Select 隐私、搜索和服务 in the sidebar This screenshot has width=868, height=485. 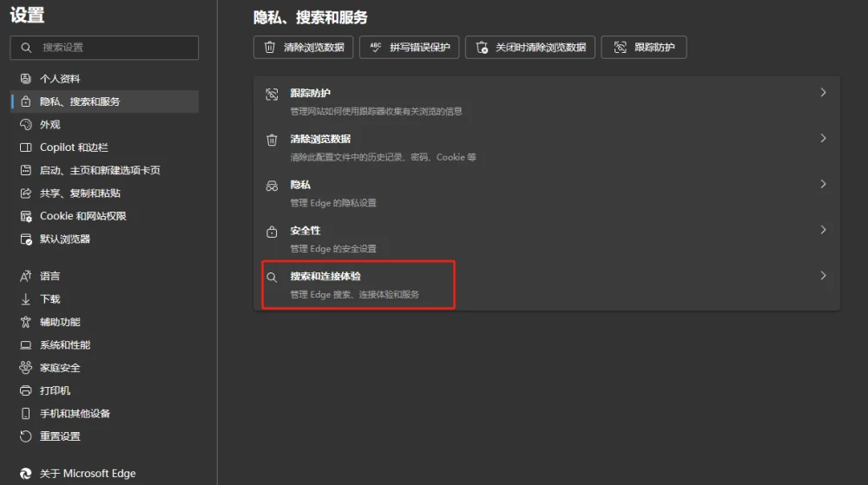tap(80, 102)
